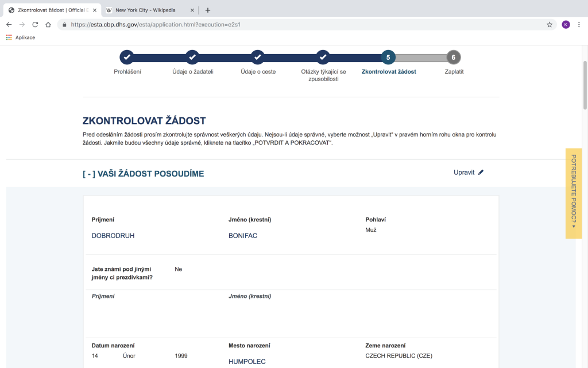Click the Upravit edit link
Screen dimensions: 588x368
pyautogui.click(x=464, y=172)
